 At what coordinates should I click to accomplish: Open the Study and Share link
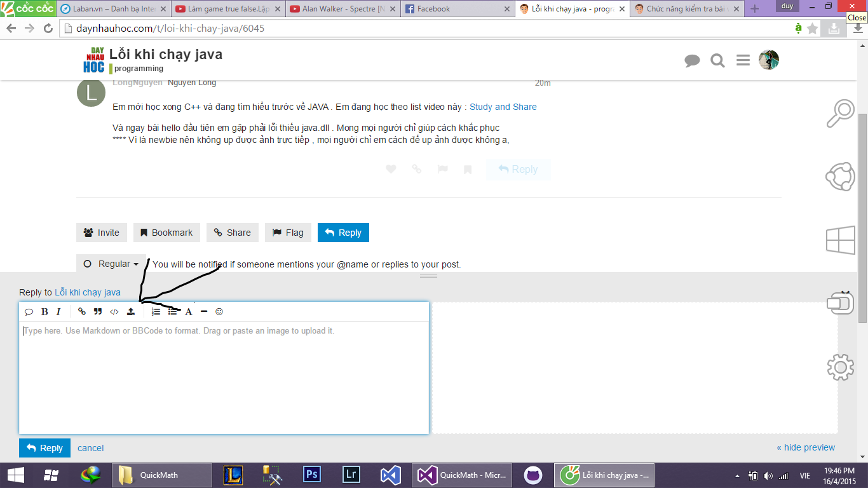click(503, 107)
